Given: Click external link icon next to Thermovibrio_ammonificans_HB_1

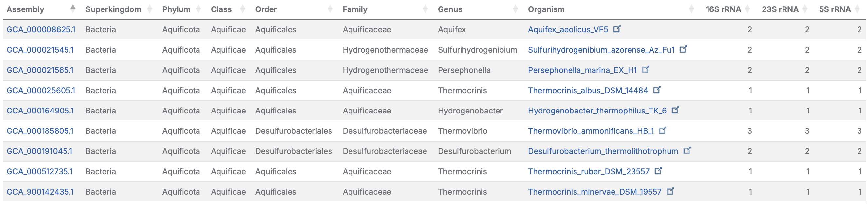Looking at the screenshot, I should click(x=662, y=130).
